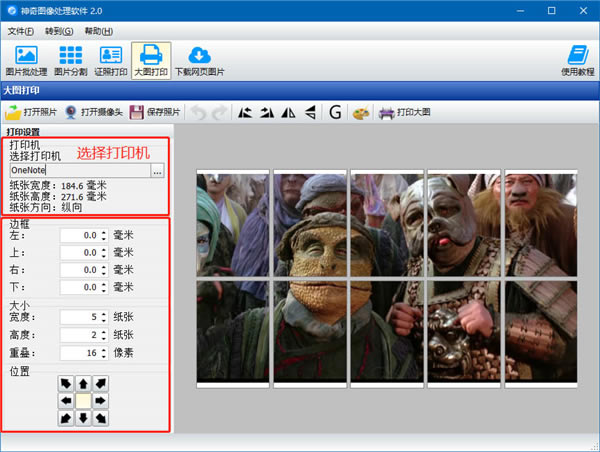Click 打开摄像头 webcam toolbar icon
This screenshot has height=452, width=600.
93,113
